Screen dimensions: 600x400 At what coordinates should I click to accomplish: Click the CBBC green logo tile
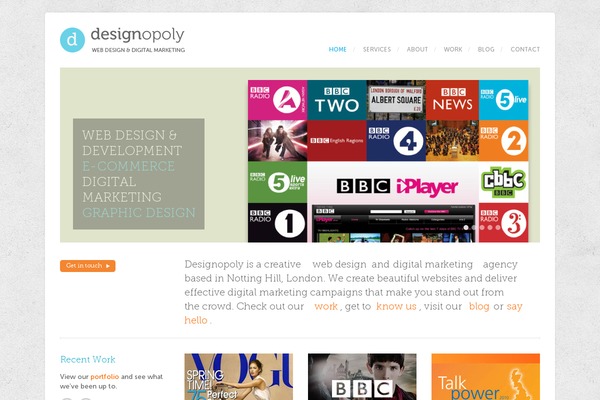coord(503,182)
